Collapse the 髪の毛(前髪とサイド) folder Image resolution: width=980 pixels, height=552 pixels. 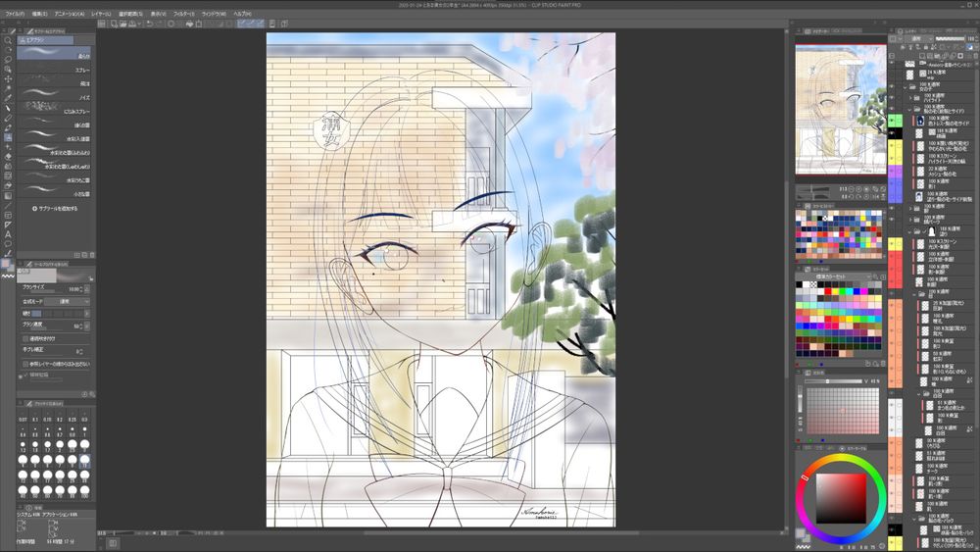(x=910, y=109)
